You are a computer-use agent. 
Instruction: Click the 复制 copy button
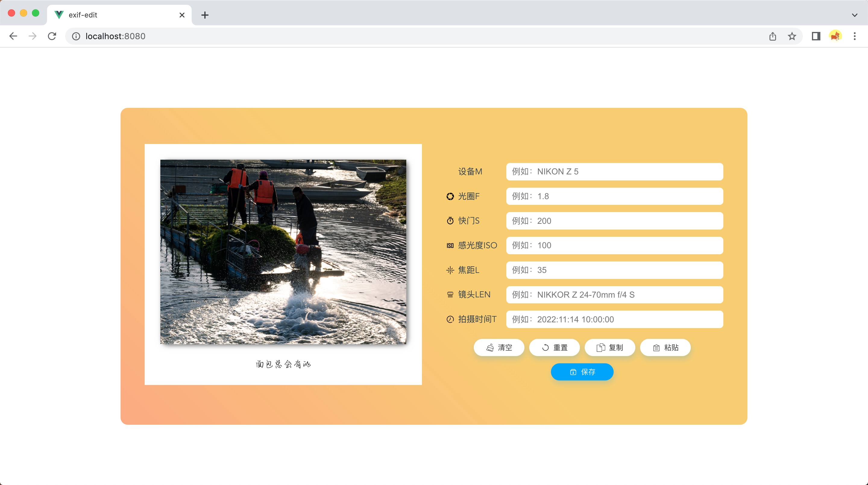pyautogui.click(x=609, y=348)
